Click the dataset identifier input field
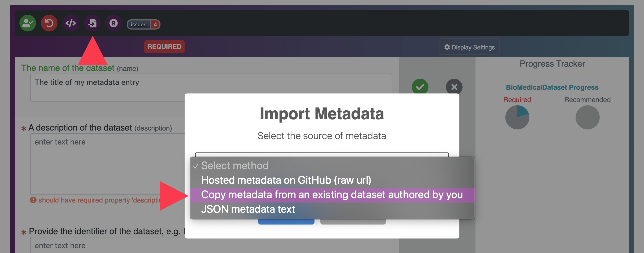Screen dimensions: 644x253 tap(107, 245)
